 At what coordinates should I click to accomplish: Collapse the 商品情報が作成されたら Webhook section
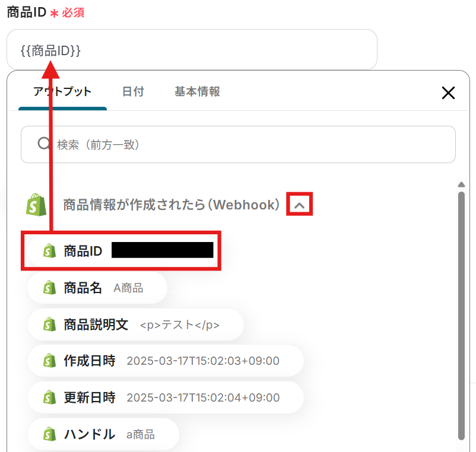click(299, 205)
